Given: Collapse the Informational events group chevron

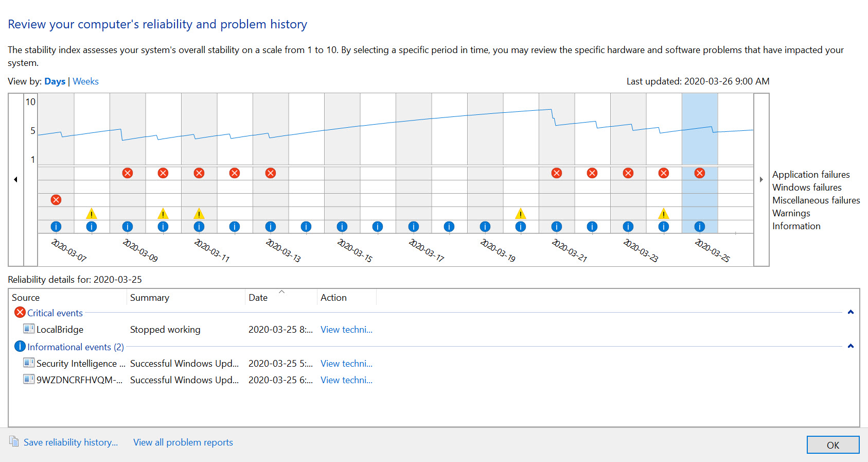Looking at the screenshot, I should [851, 346].
